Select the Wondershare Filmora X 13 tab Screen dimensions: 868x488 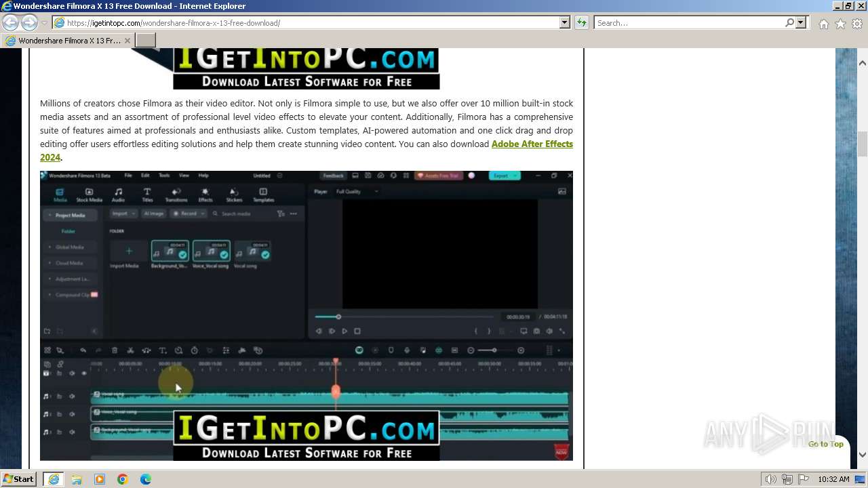coord(68,41)
